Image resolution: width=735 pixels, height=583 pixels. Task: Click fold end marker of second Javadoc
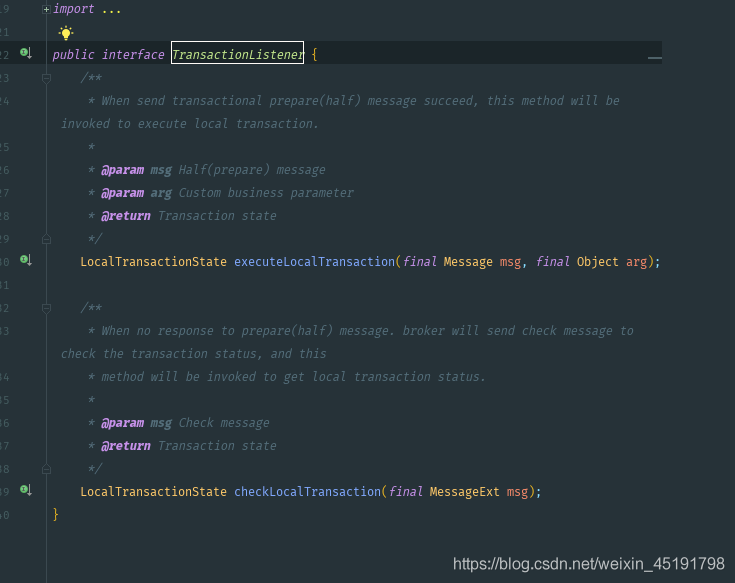click(x=46, y=469)
